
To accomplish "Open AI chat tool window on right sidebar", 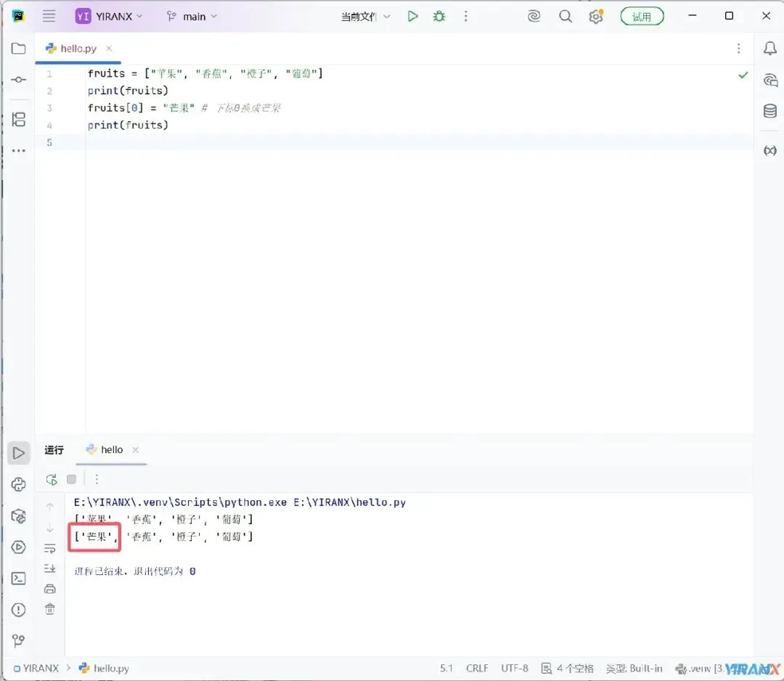I will [770, 80].
